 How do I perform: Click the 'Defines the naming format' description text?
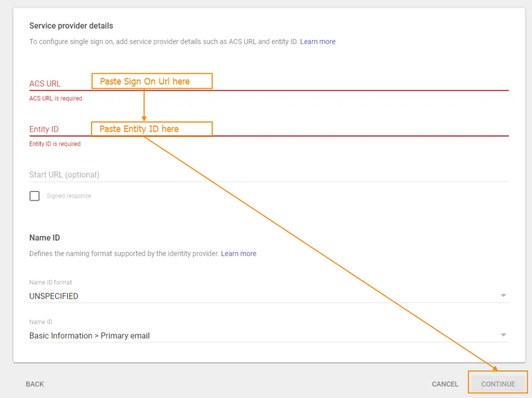pyautogui.click(x=124, y=254)
